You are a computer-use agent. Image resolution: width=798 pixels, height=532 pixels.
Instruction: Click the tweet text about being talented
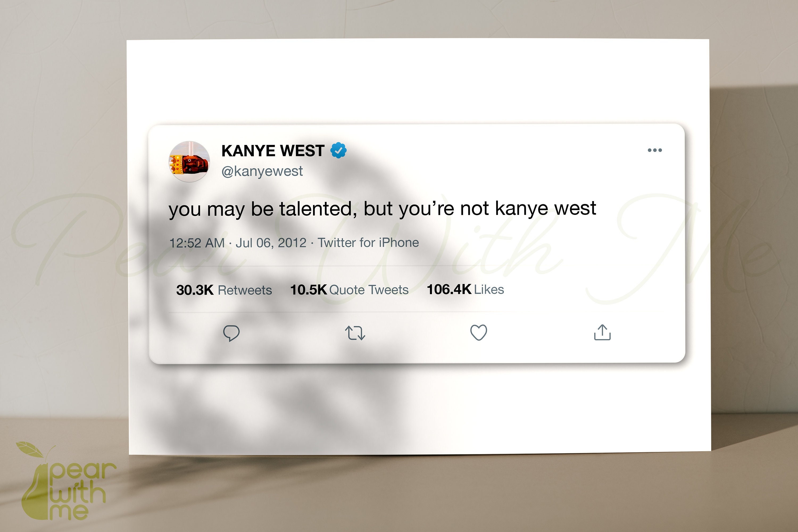click(x=383, y=209)
